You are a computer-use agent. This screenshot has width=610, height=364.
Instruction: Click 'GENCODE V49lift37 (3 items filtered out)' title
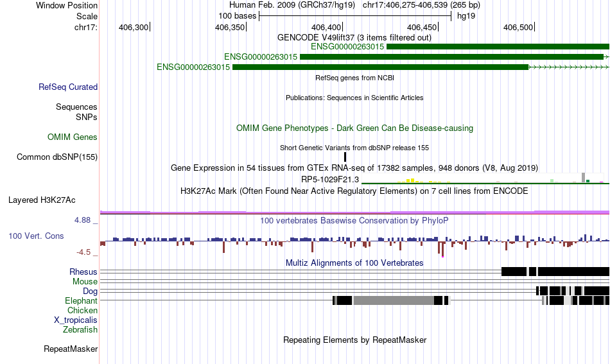(x=354, y=37)
